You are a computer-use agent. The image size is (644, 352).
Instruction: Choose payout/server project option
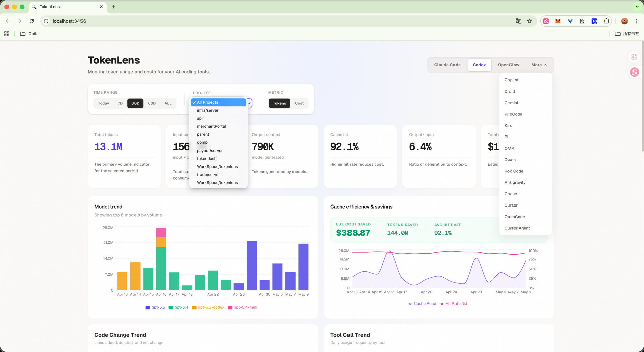point(218,151)
